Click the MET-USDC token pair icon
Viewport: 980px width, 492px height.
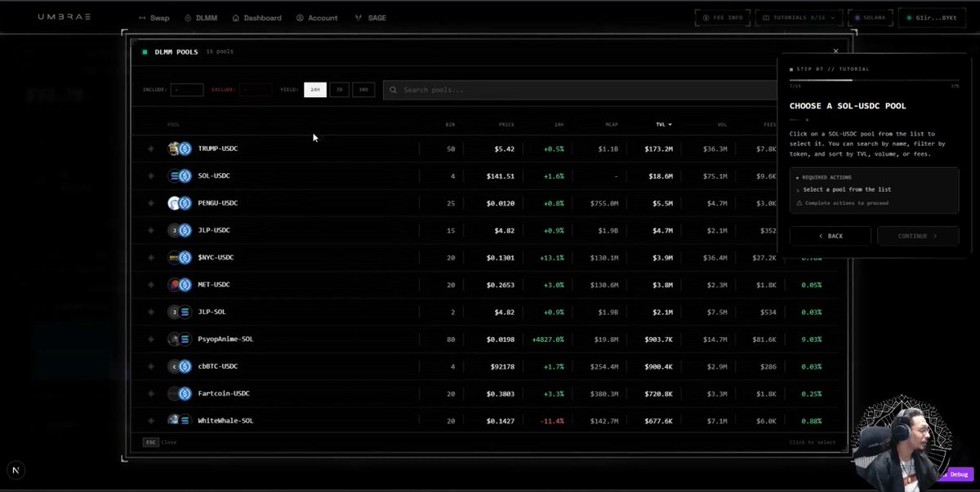[179, 285]
